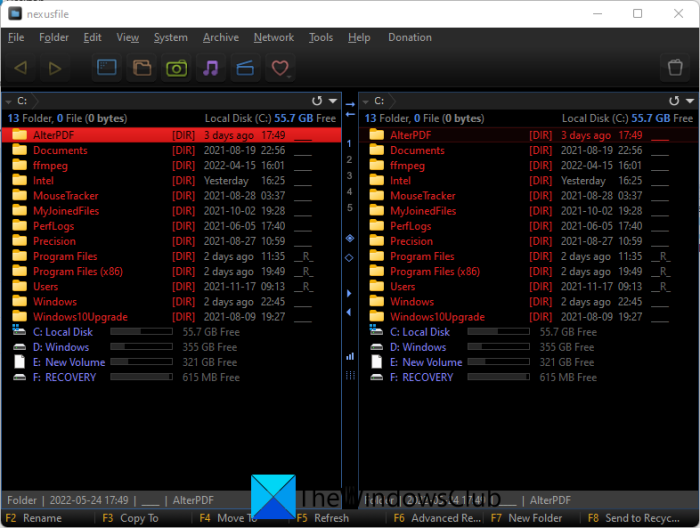Click the dotted grid icon in center divider
The width and height of the screenshot is (700, 528).
[350, 375]
